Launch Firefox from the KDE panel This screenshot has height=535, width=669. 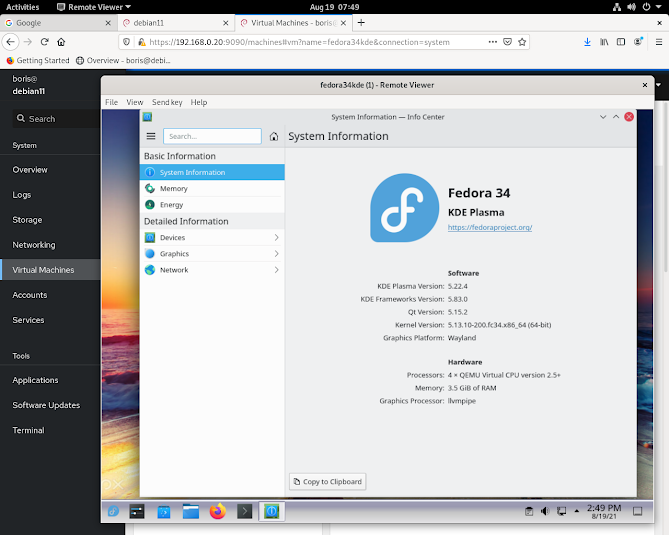pos(218,511)
